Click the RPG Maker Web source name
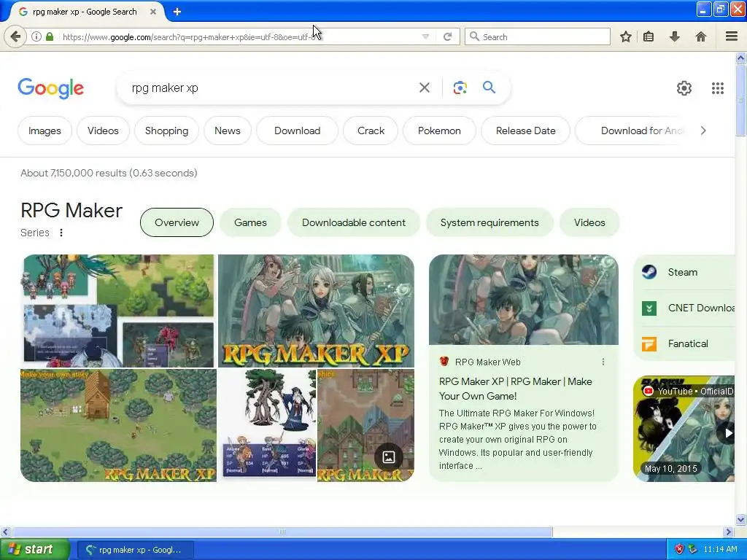747x560 pixels. (x=487, y=362)
